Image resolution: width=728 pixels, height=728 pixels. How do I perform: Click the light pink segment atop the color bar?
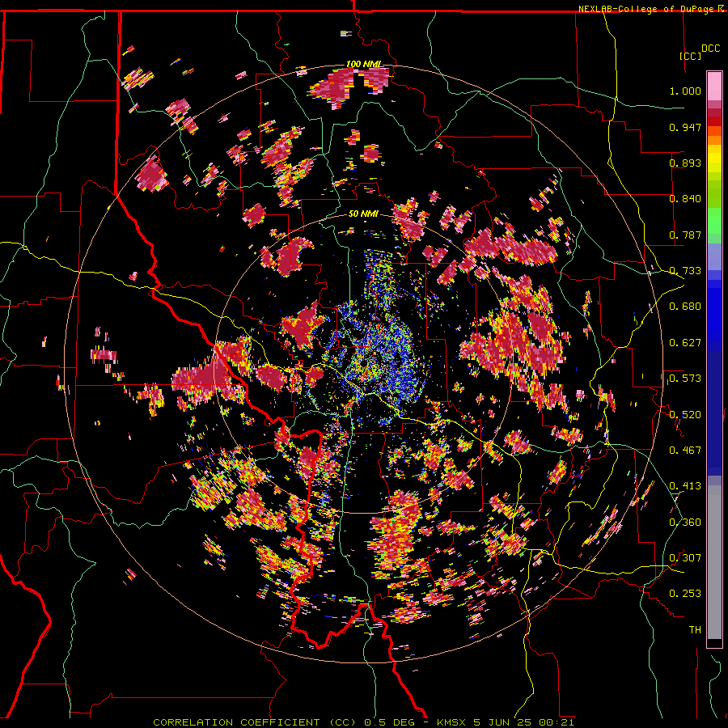[714, 86]
